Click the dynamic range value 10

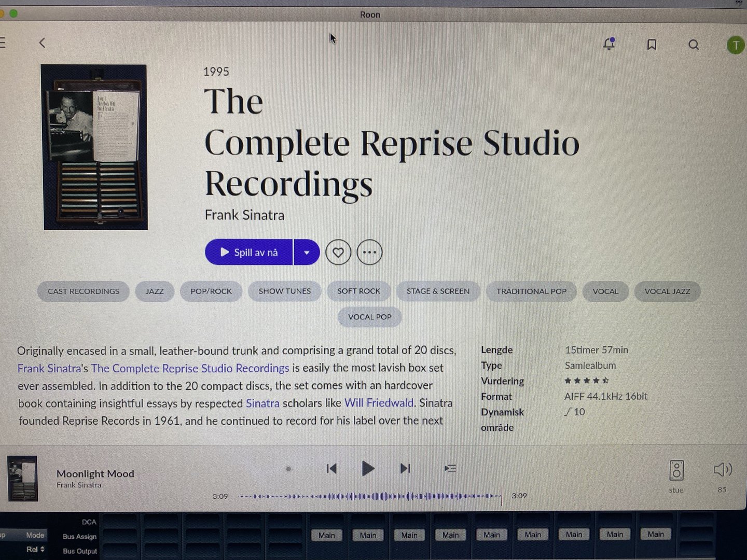click(575, 412)
